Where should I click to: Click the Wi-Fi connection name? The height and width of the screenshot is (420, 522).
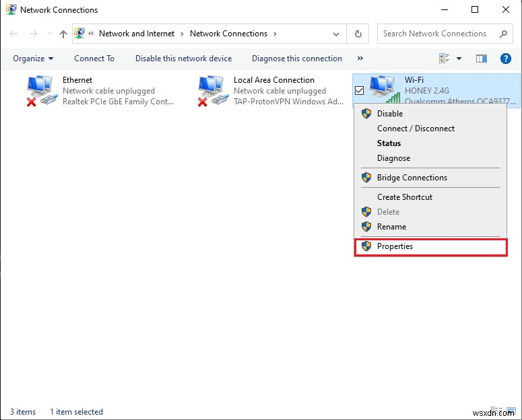[414, 80]
